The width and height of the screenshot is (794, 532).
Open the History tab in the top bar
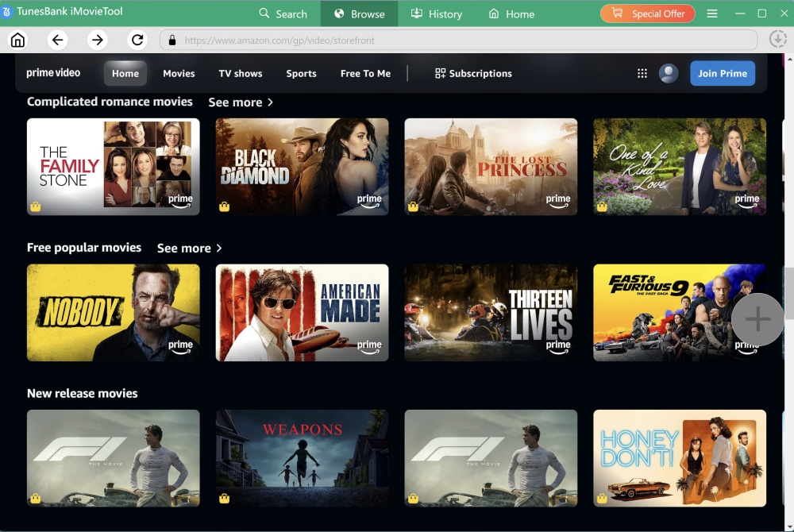436,13
